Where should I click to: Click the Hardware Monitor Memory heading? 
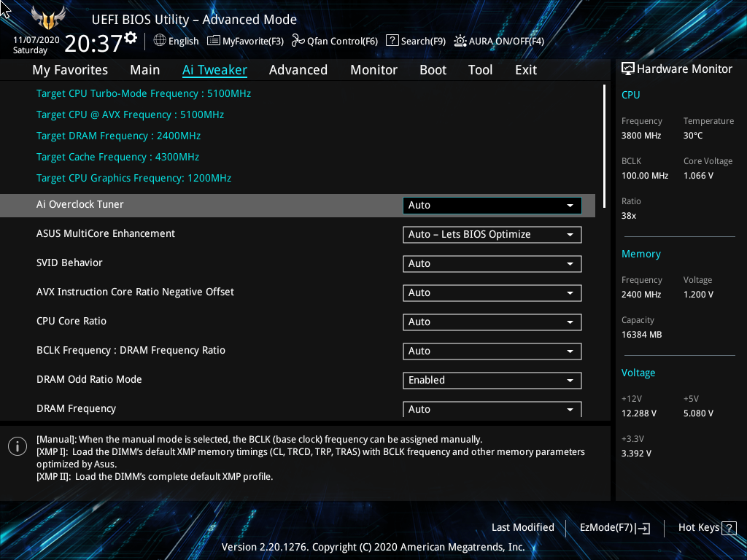[641, 254]
